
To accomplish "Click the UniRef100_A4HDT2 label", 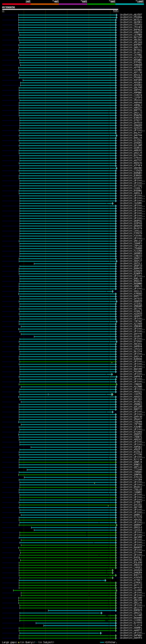I will click(x=131, y=631).
